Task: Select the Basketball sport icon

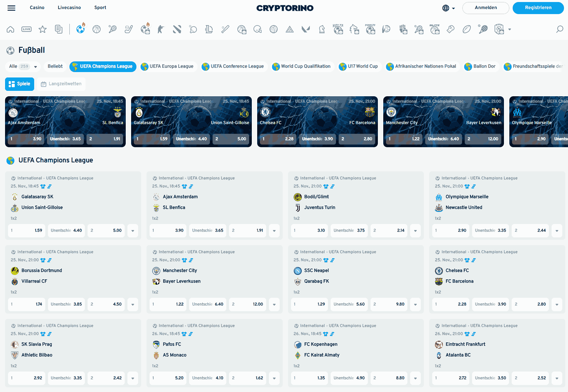Action: (97, 29)
